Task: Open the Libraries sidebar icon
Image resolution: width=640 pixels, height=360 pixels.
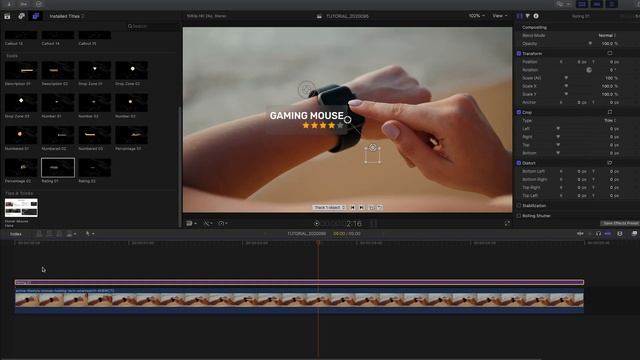Action: tap(7, 16)
